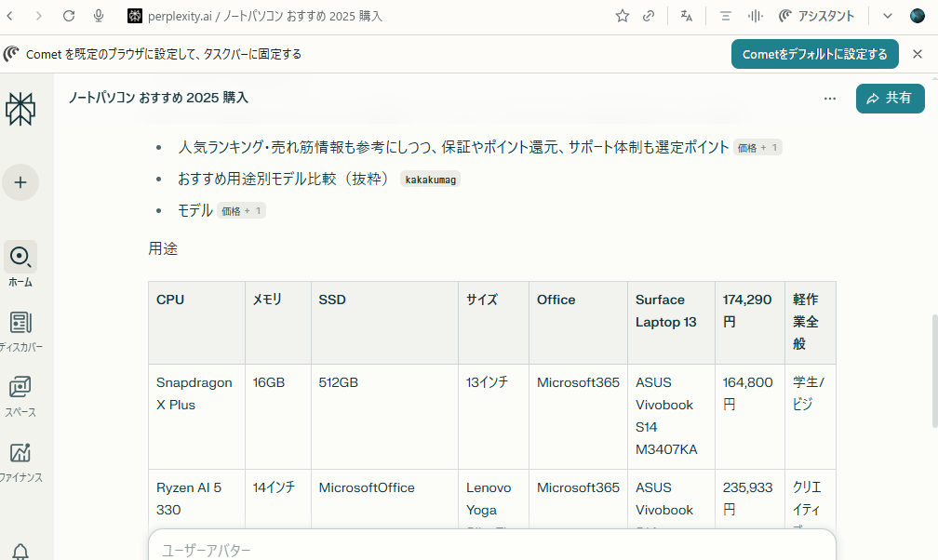Copy page link from address bar
Screen dimensions: 938x560
[649, 16]
